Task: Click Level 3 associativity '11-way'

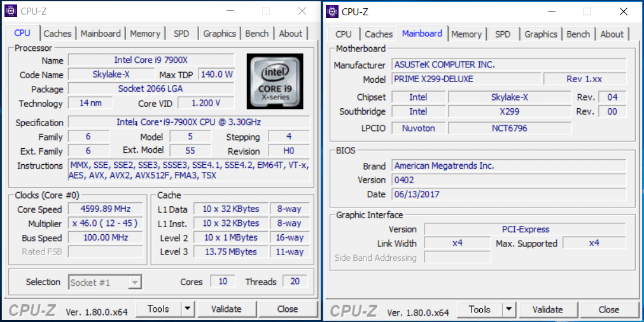Action: (x=290, y=251)
